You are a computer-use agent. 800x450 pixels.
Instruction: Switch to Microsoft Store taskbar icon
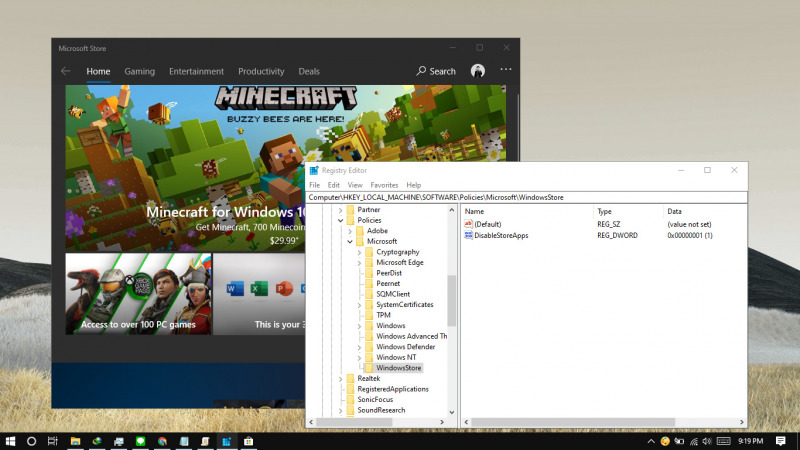[248, 441]
